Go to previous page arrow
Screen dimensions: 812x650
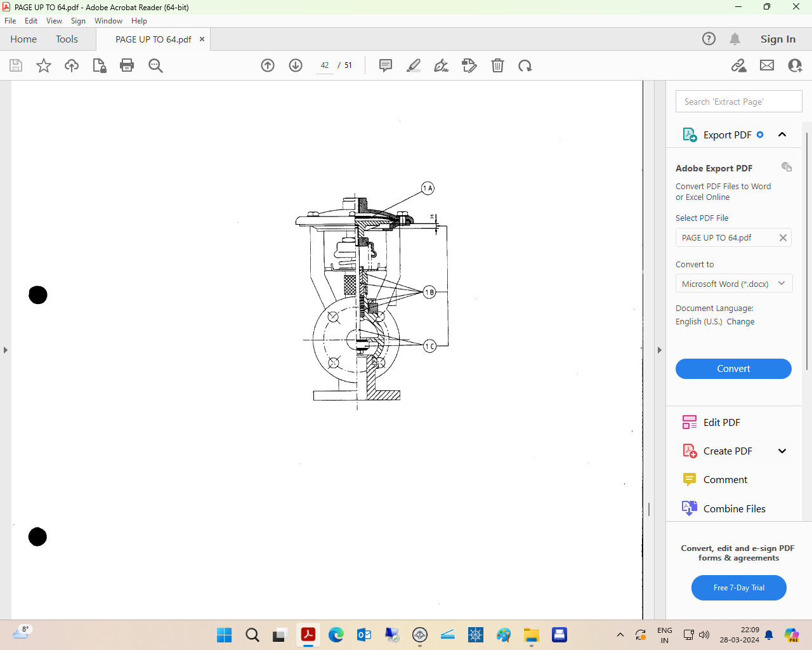268,65
